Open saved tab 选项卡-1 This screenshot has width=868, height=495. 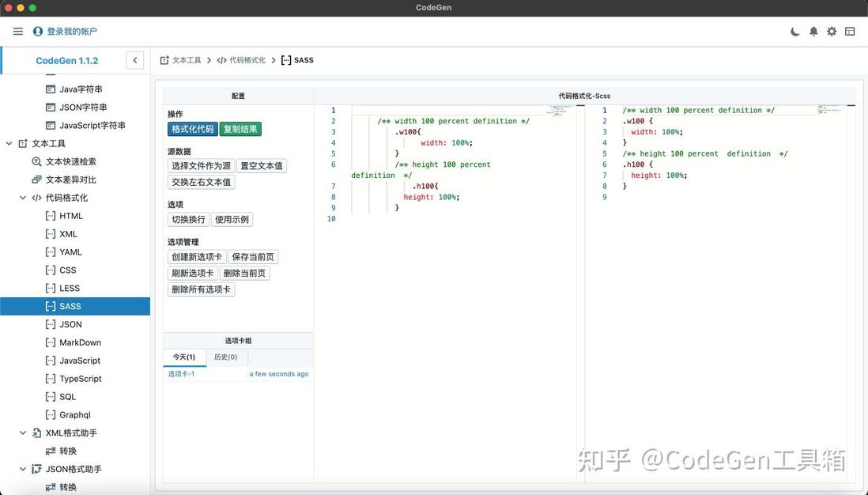pos(182,374)
